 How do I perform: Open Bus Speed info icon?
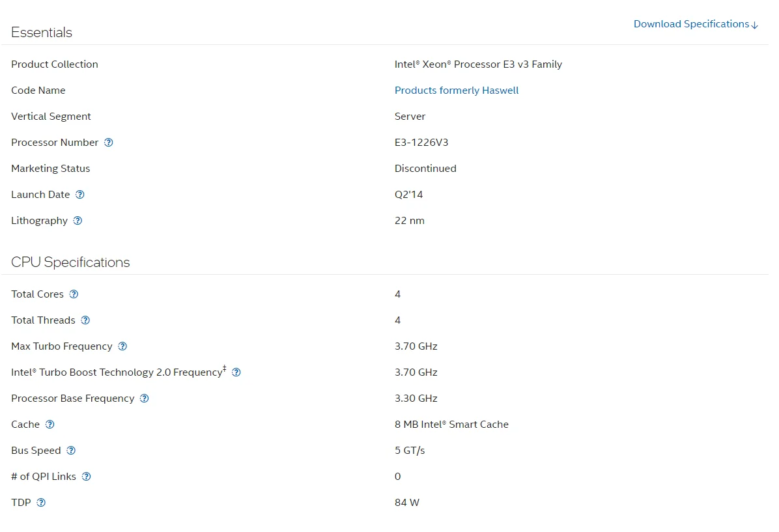pyautogui.click(x=71, y=451)
